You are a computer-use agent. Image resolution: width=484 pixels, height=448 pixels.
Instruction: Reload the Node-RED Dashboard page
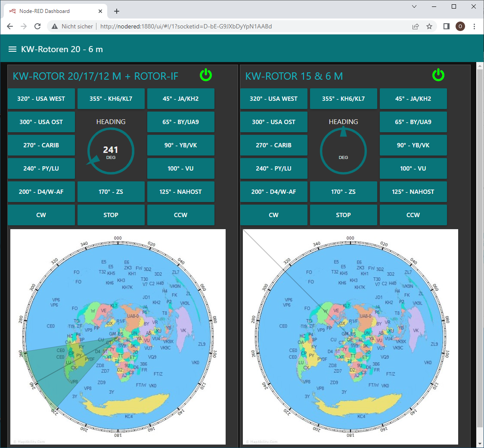pos(37,26)
